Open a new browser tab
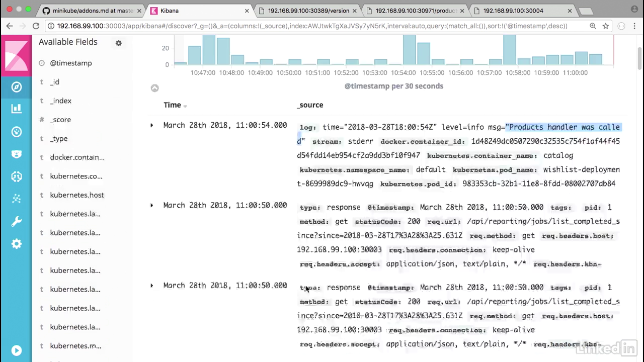This screenshot has height=362, width=644. tap(585, 11)
